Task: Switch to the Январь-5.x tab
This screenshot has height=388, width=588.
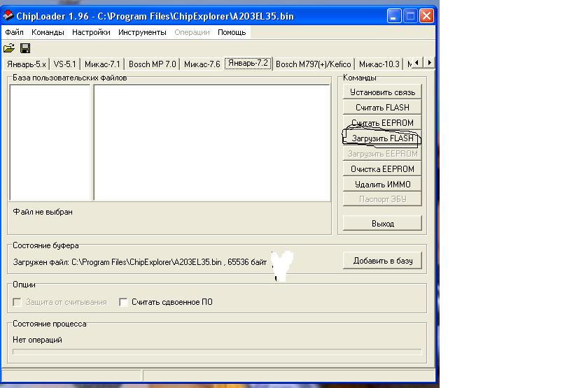Action: pyautogui.click(x=27, y=64)
